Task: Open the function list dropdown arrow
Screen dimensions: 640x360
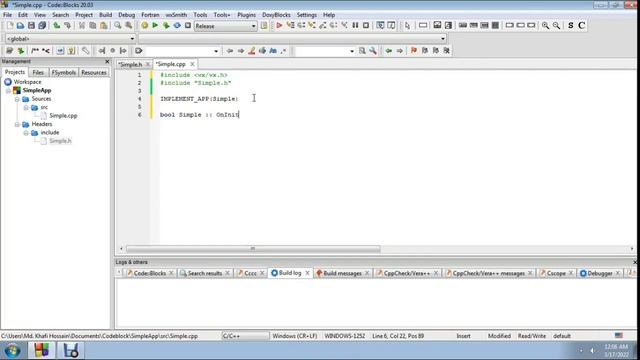Action: [x=443, y=39]
